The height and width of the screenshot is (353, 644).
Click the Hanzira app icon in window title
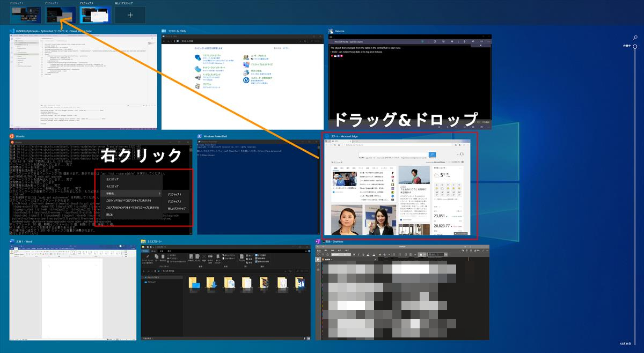331,32
